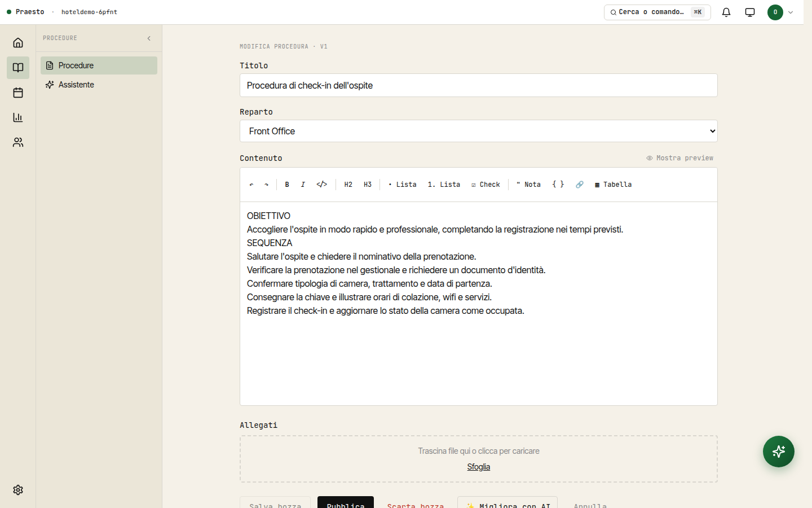Image resolution: width=812 pixels, height=508 pixels.
Task: Open the procedures book icon
Action: 18,68
